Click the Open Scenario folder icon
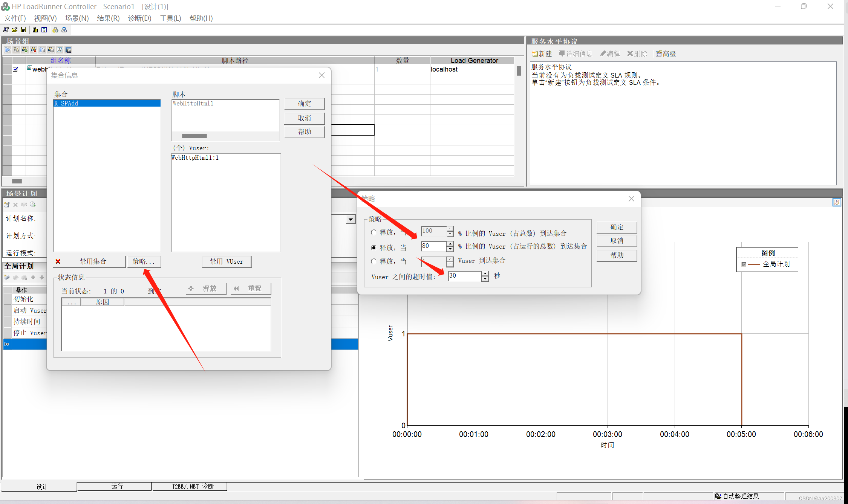848x504 pixels. click(15, 30)
